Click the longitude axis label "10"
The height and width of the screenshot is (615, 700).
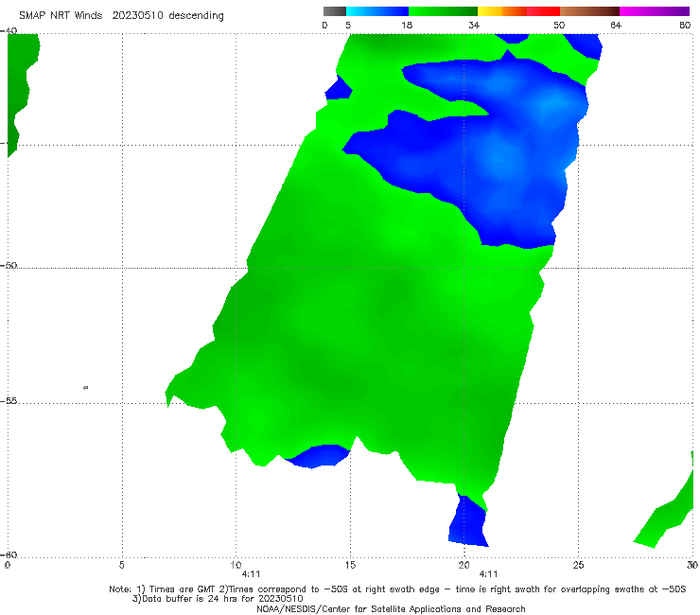tap(236, 566)
